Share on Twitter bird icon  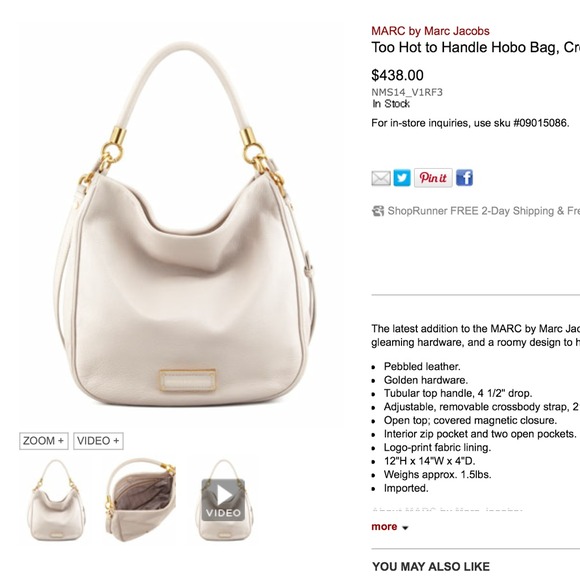pos(402,178)
